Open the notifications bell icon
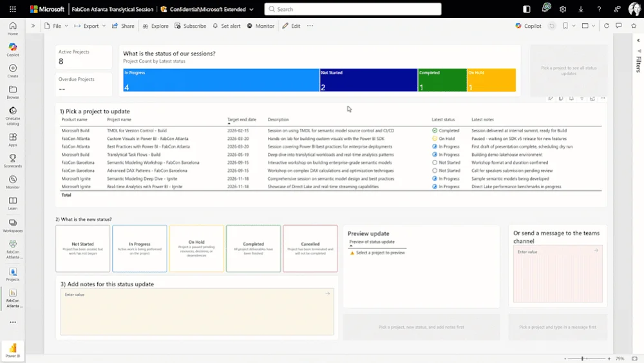This screenshot has height=363, width=644. point(545,8)
